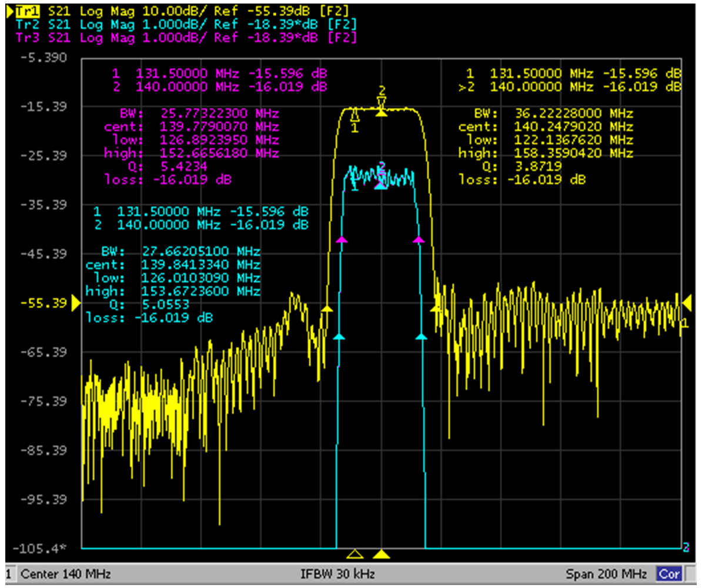Click left magenta bandwidth marker arrow
Image resolution: width=702 pixels, height=588 pixels.
342,240
